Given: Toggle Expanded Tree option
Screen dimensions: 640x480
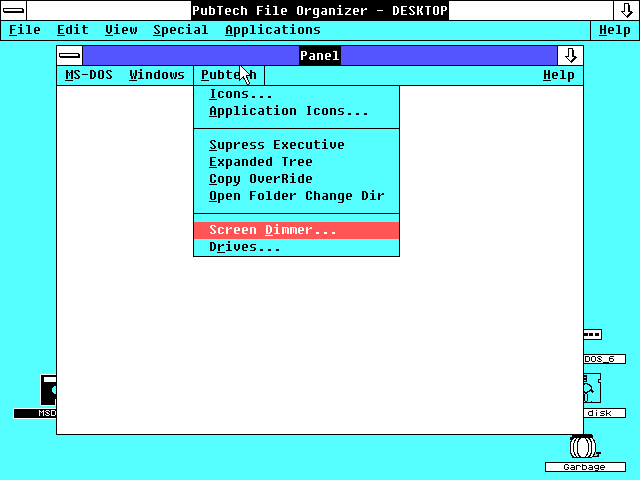Looking at the screenshot, I should [296, 162].
